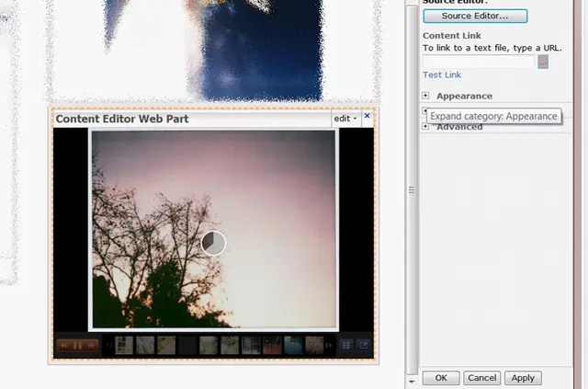Screen dimensions: 588x389
Task: Expand the Advanced category
Action: point(425,126)
